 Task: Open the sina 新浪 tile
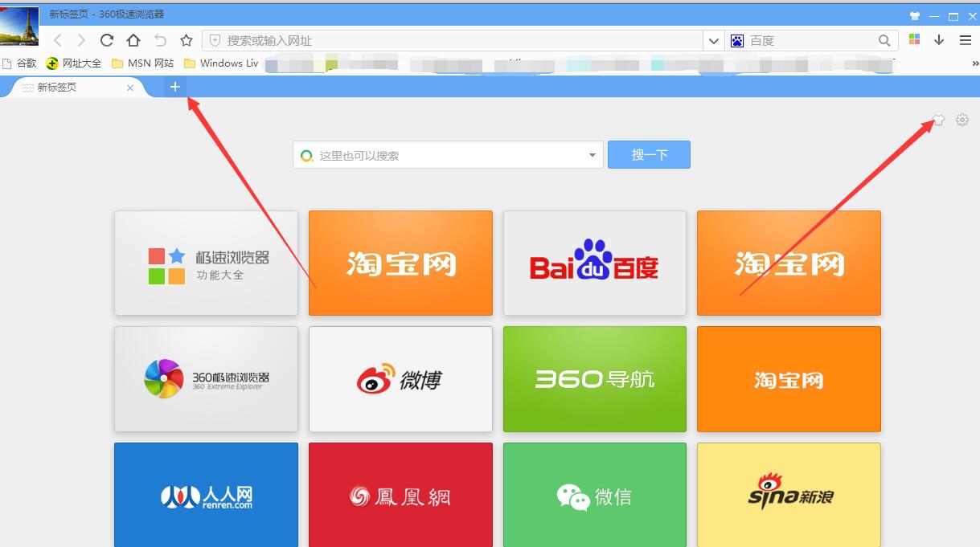tap(789, 495)
